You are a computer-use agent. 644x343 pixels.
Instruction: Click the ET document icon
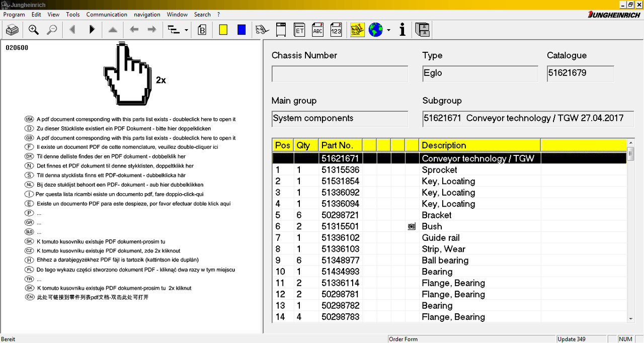pos(299,30)
